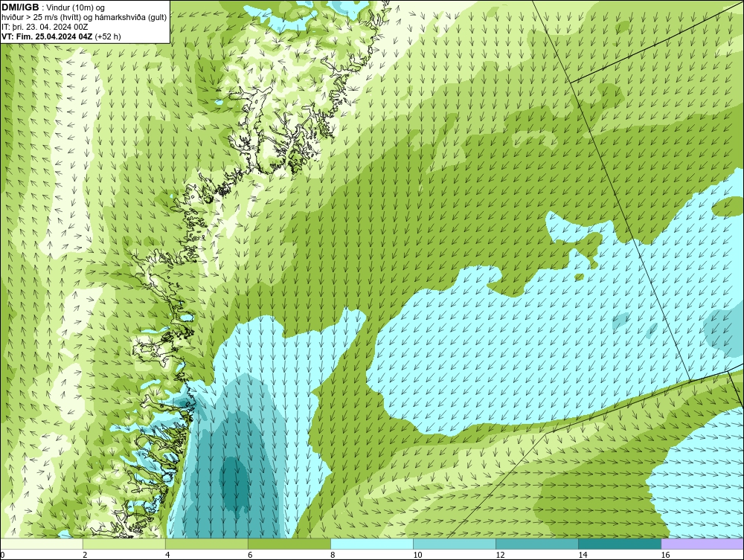Viewport: 744px width, 560px height.
Task: Click the 4–6 m/s green legend swatch
Action: (207, 544)
